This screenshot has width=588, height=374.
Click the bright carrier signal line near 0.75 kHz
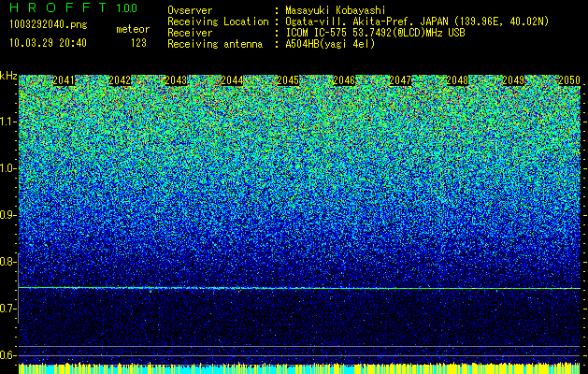click(299, 288)
